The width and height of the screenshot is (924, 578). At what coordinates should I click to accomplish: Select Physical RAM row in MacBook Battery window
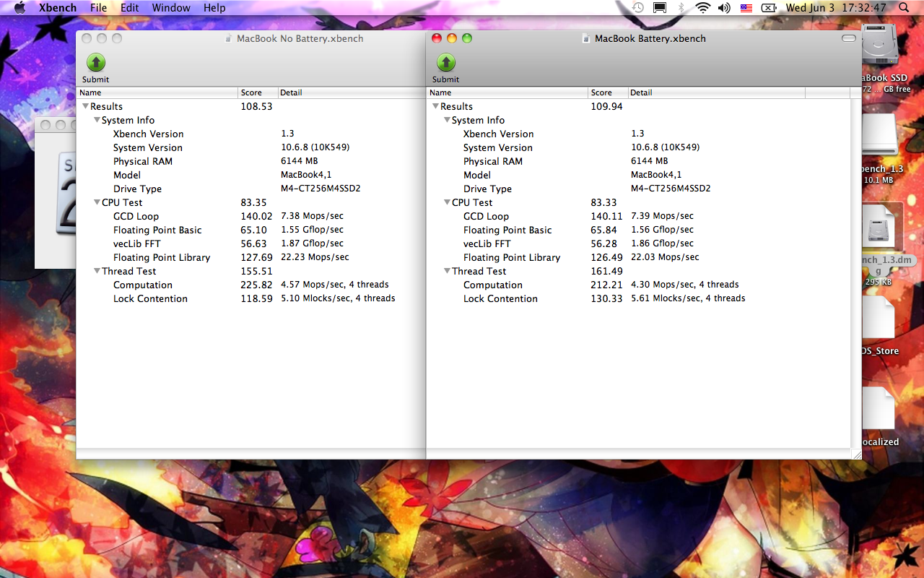[x=639, y=161]
